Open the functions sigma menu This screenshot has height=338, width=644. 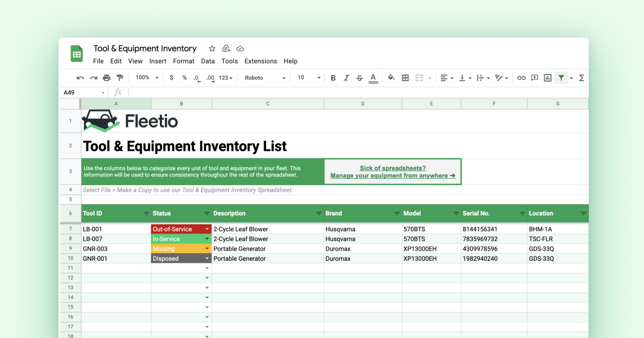coord(582,78)
